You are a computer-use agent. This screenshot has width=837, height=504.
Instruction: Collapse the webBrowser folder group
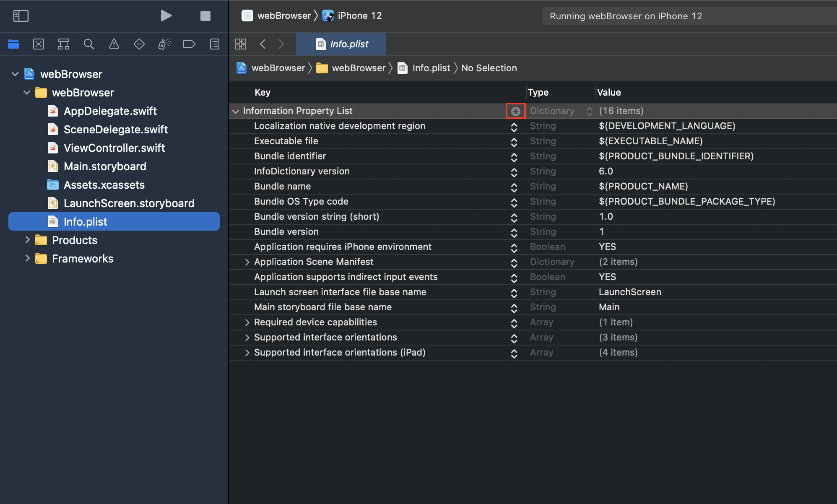27,93
